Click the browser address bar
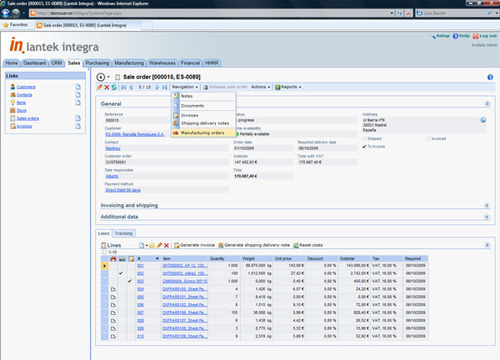Viewport: 500px width, 360px height. [x=211, y=13]
